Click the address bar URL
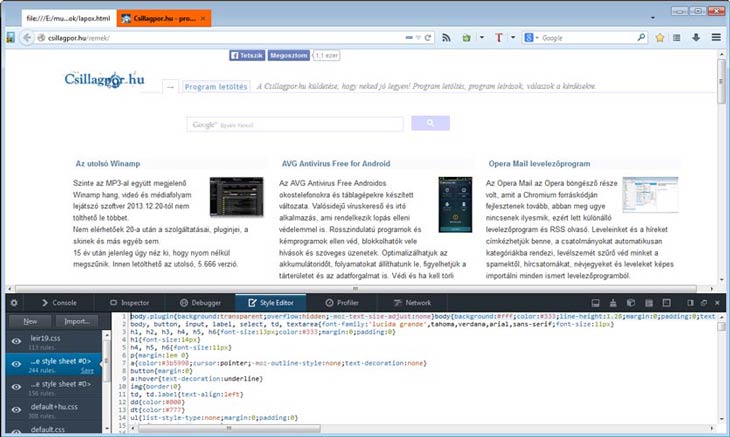Screen dimensions: 730x437 point(78,38)
